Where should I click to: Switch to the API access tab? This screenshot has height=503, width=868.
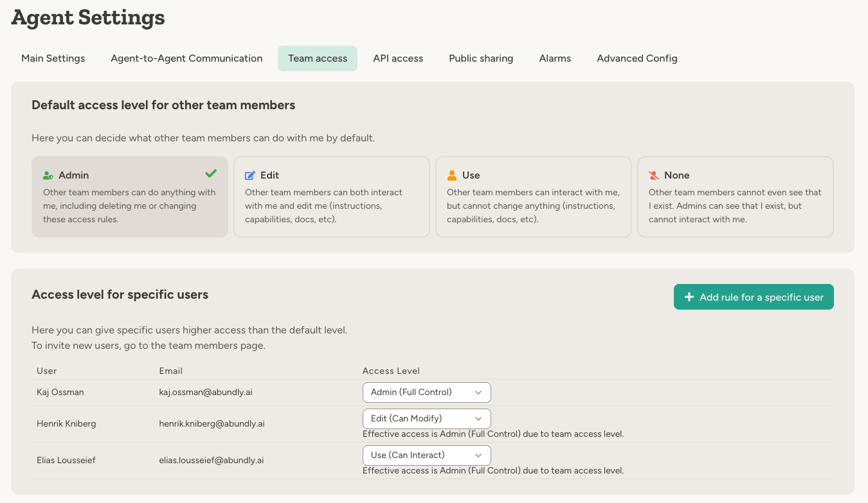tap(397, 58)
